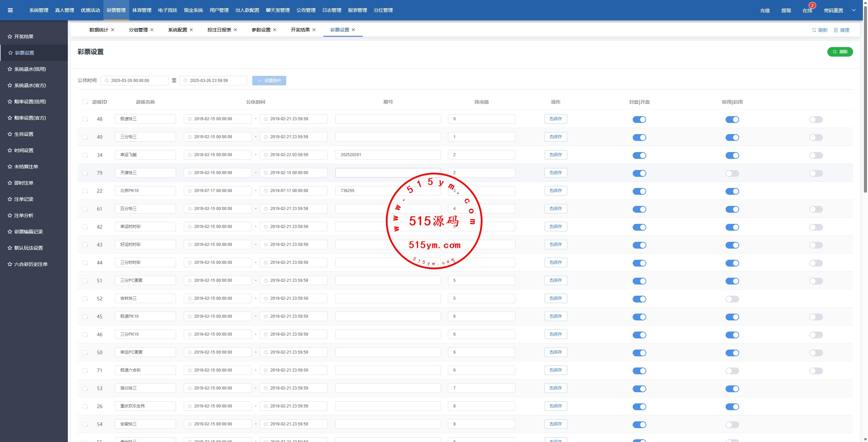Image resolution: width=868 pixels, height=442 pixels.
Task: Open the 公休时间 end datetime picker
Action: point(213,81)
